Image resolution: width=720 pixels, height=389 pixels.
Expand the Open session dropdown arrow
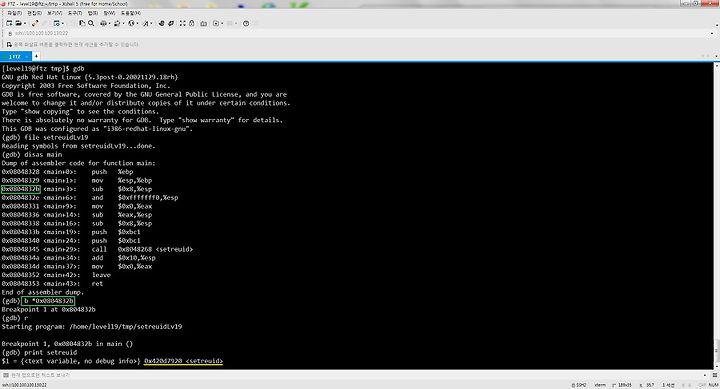tap(25, 23)
